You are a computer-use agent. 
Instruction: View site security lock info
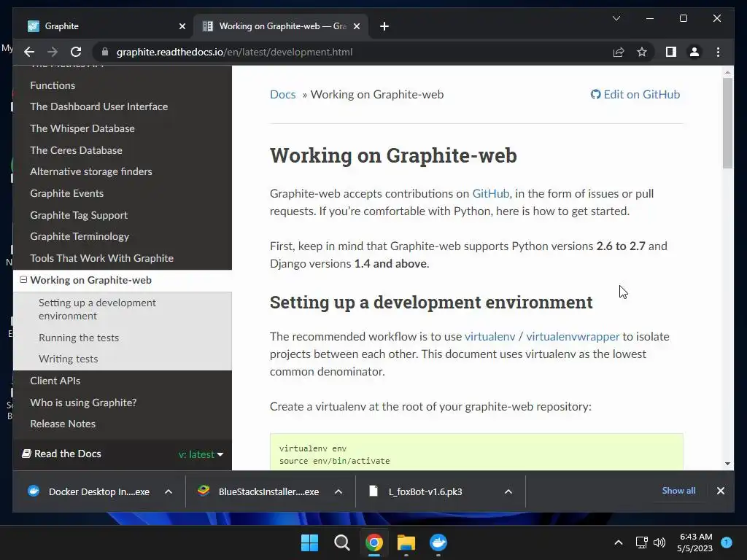[x=105, y=52]
